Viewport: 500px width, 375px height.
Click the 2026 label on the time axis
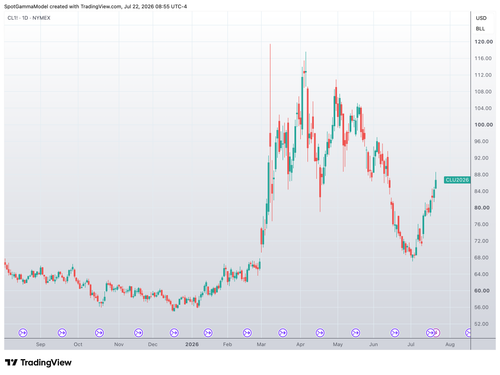[x=192, y=344]
